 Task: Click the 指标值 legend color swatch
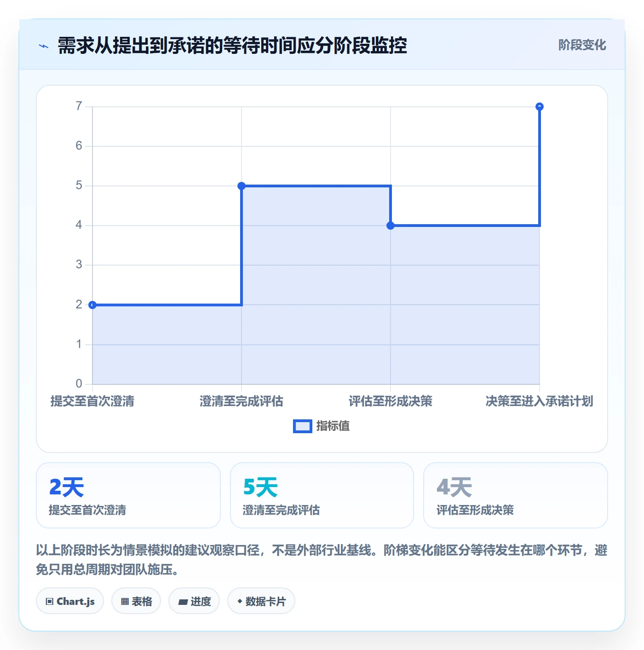point(302,426)
